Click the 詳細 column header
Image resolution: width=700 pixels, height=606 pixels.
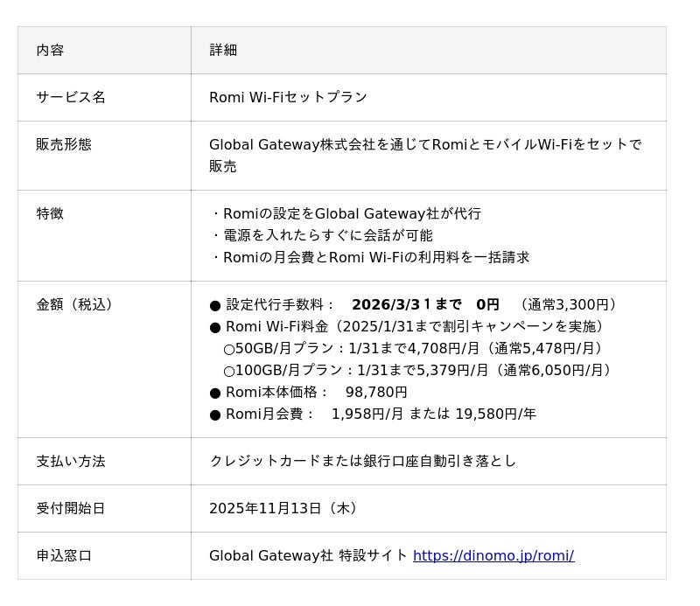pyautogui.click(x=223, y=50)
